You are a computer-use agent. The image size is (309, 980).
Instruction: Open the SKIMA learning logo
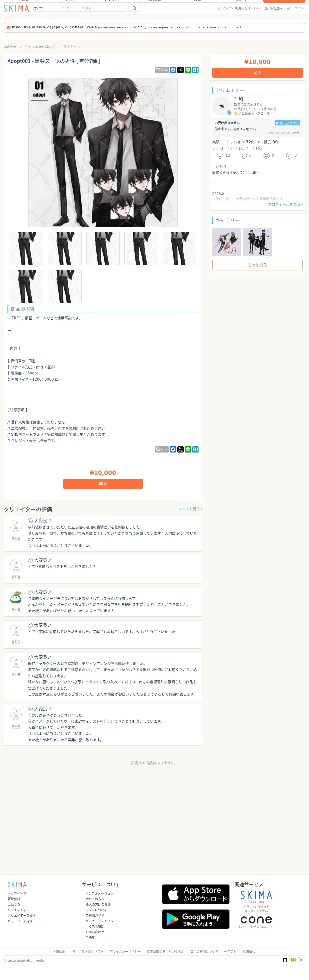click(256, 896)
